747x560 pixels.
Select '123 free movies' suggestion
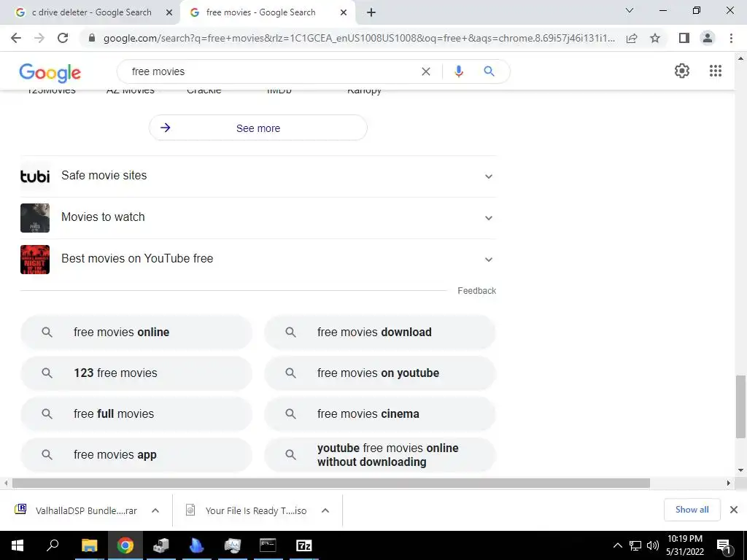136,373
